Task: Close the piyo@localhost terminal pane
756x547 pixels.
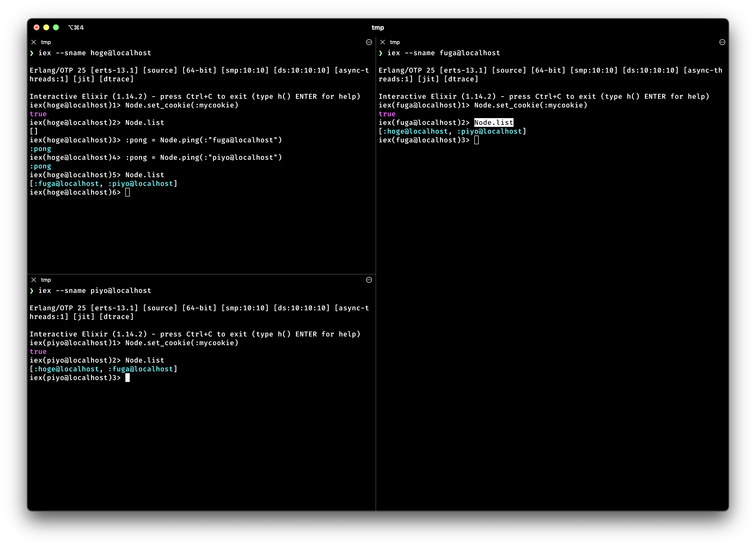Action: [34, 280]
